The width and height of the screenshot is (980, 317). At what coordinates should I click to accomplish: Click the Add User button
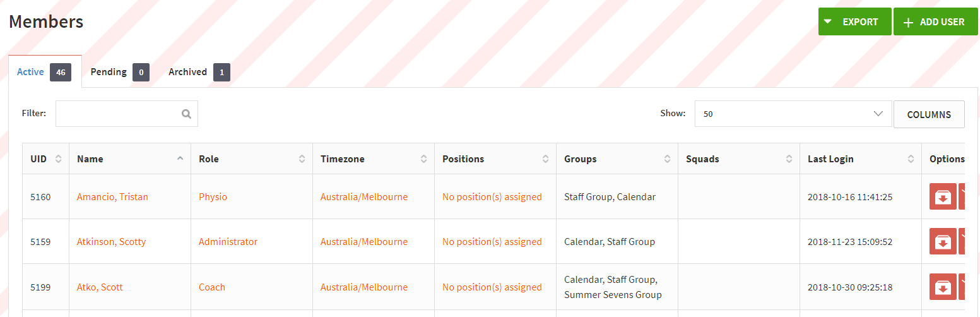(x=935, y=21)
